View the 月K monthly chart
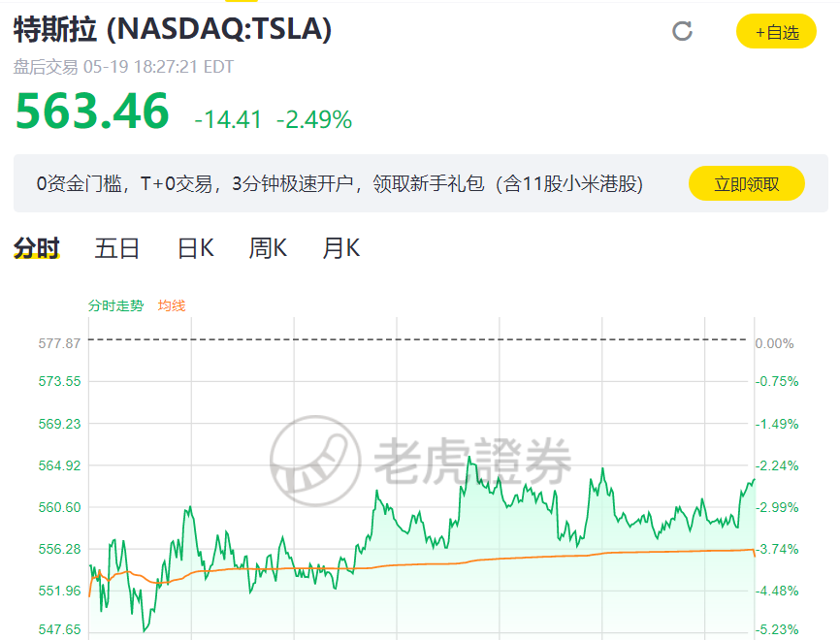The width and height of the screenshot is (840, 640). (x=339, y=247)
